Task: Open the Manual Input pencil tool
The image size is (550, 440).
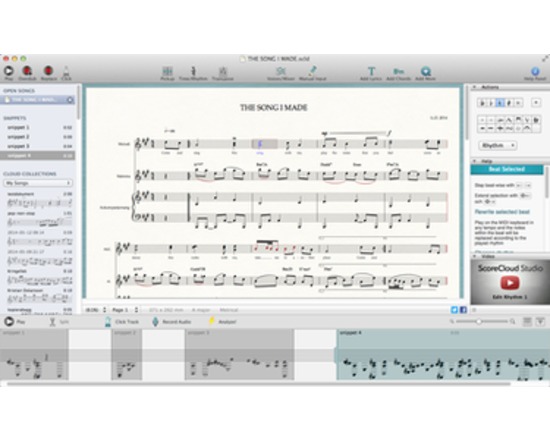Action: [x=313, y=71]
